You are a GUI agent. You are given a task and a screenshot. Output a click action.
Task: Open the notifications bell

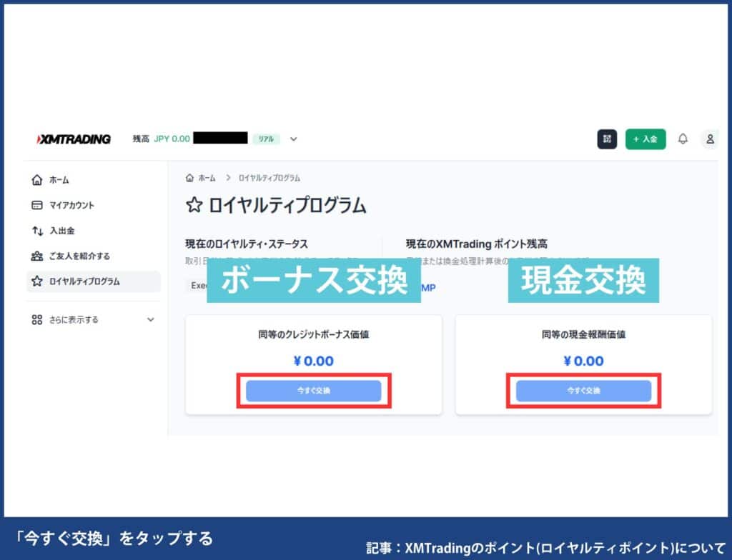point(683,139)
